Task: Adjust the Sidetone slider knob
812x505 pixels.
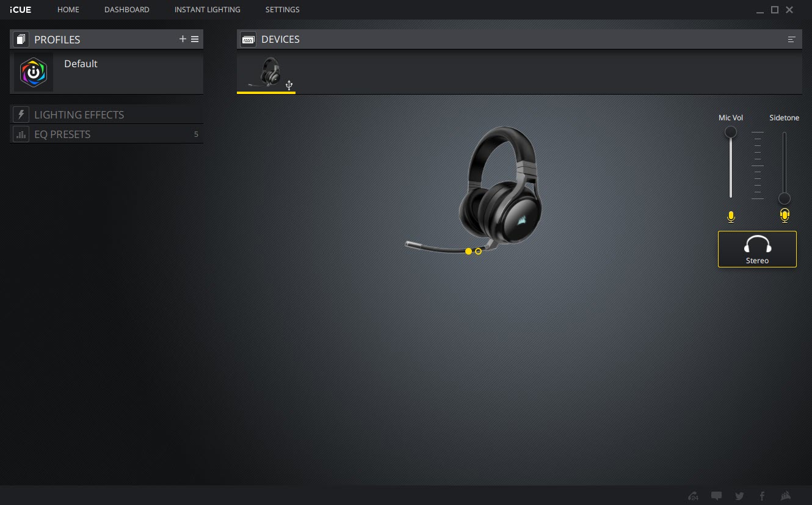Action: 785,198
